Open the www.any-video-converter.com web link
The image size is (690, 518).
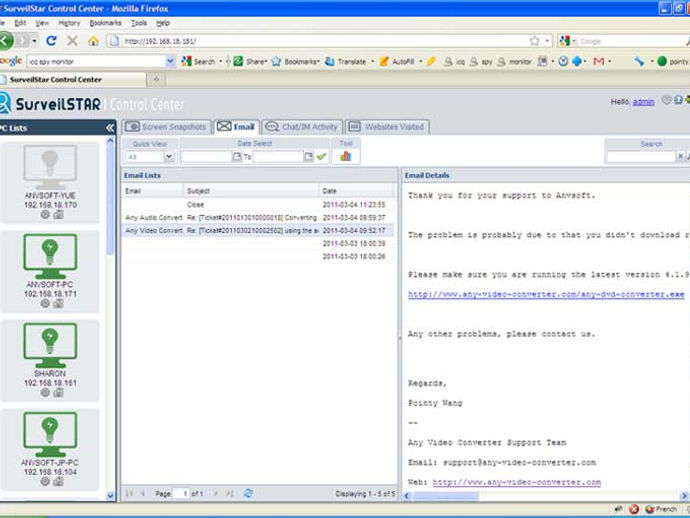(x=517, y=482)
